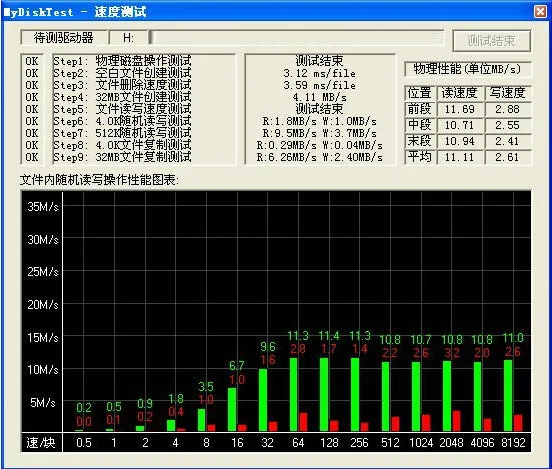
Task: Click the 测试结束 button
Action: click(491, 41)
